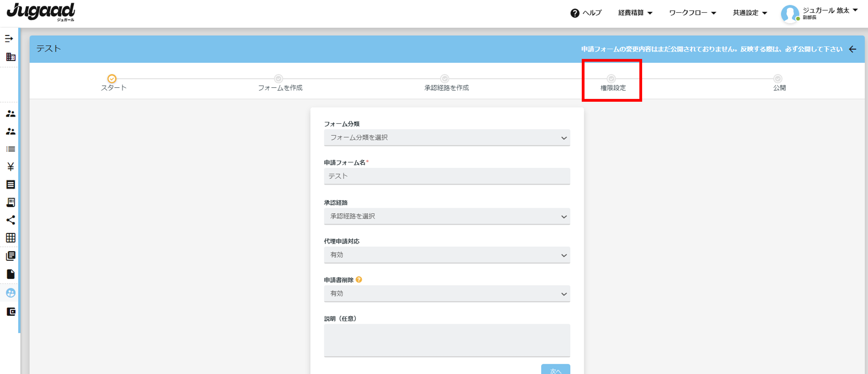Expand the sidebar with the arrow-lines icon
Image resolution: width=868 pixels, height=374 pixels.
tap(9, 39)
